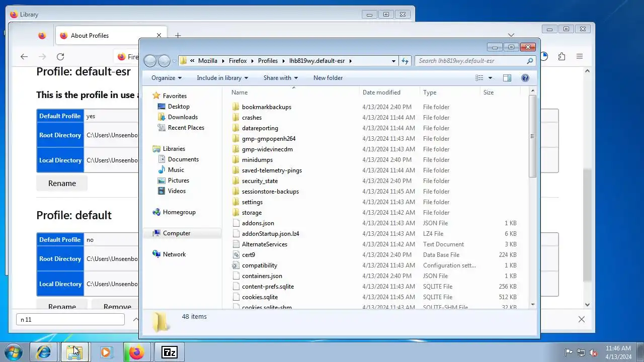Click the refresh button beside address bar

405,61
